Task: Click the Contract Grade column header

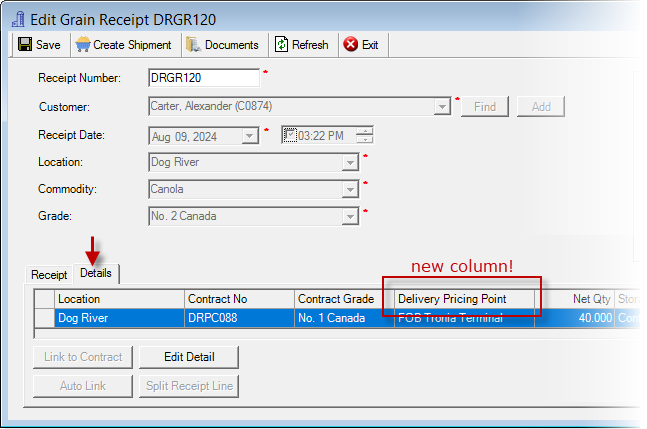Action: (x=345, y=299)
